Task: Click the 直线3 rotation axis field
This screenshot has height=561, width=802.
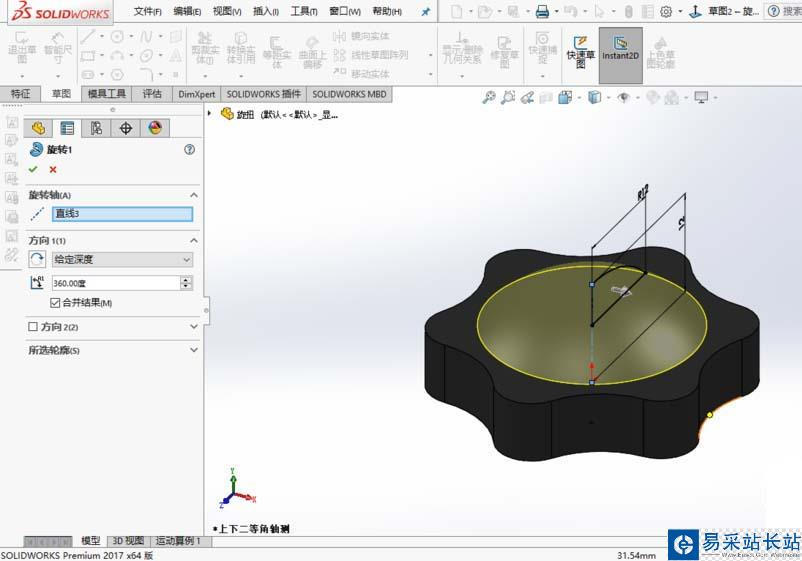Action: pyautogui.click(x=121, y=214)
